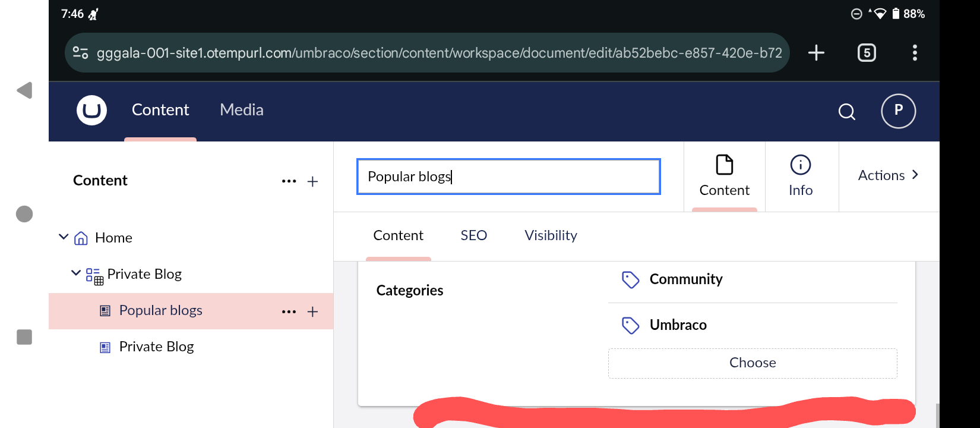Tap the status bar clock 7:46

(x=72, y=14)
